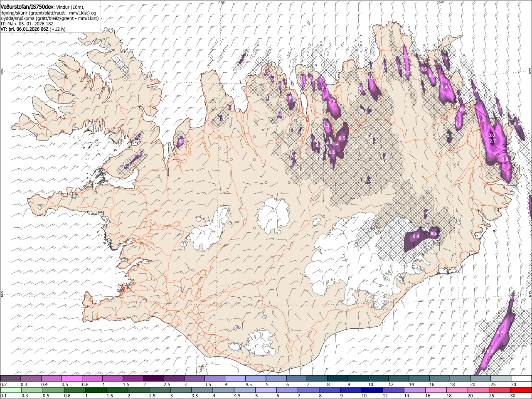Click the 15W longitude label at top
This screenshot has width=532, height=399.
(x=440, y=2)
